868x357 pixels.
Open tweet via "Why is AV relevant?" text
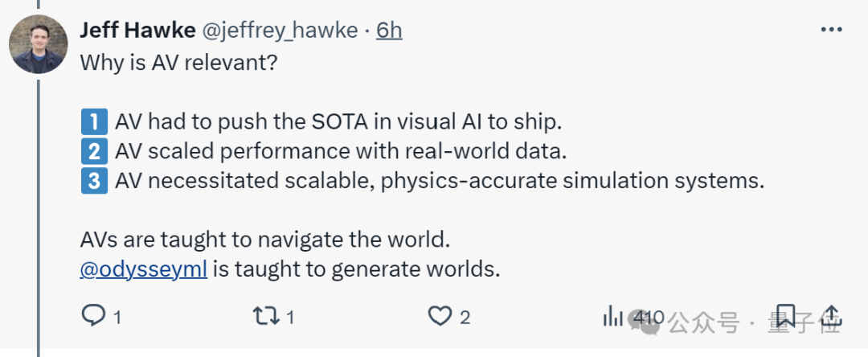coord(178,63)
